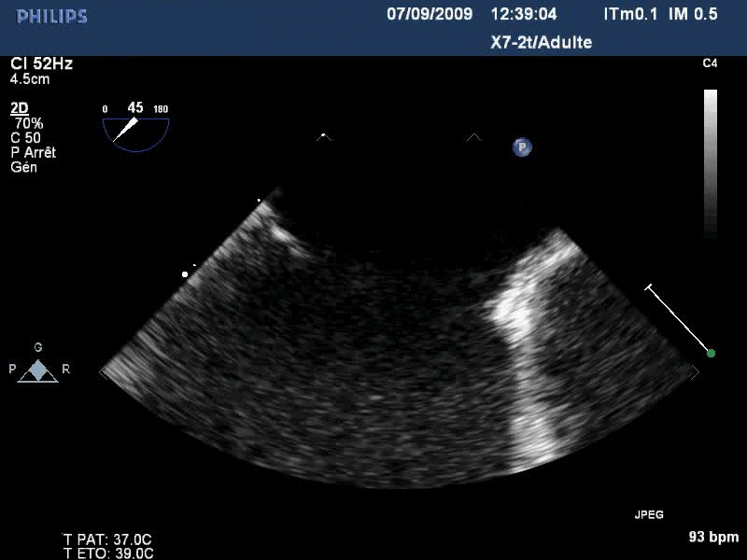
Task: Click the time 12:39:04
Action: tap(524, 14)
